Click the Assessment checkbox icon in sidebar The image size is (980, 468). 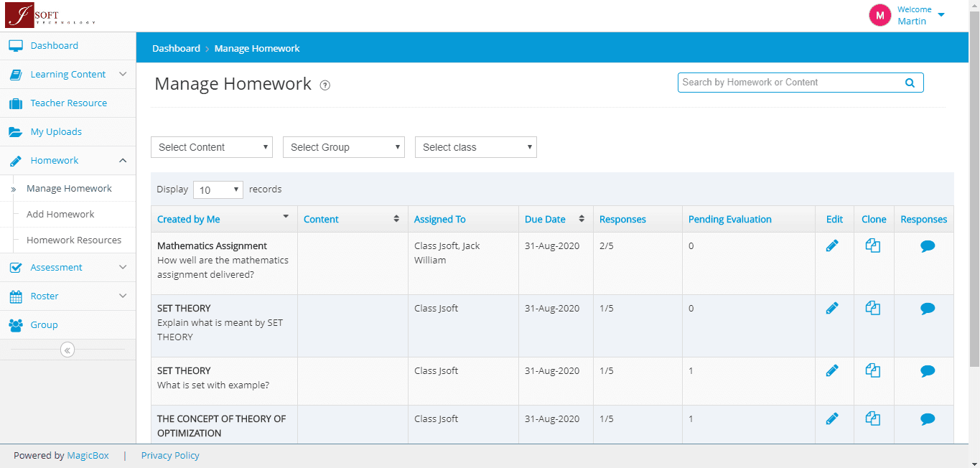pyautogui.click(x=16, y=268)
